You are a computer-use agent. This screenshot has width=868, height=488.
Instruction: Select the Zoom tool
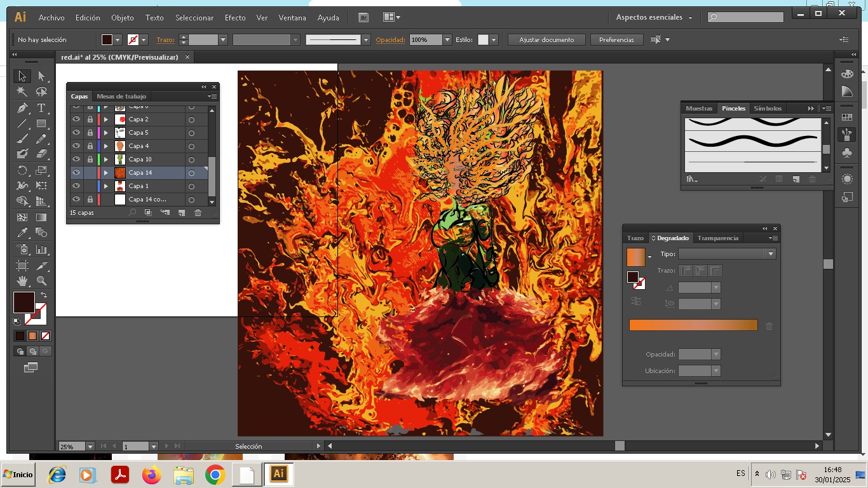click(x=41, y=280)
